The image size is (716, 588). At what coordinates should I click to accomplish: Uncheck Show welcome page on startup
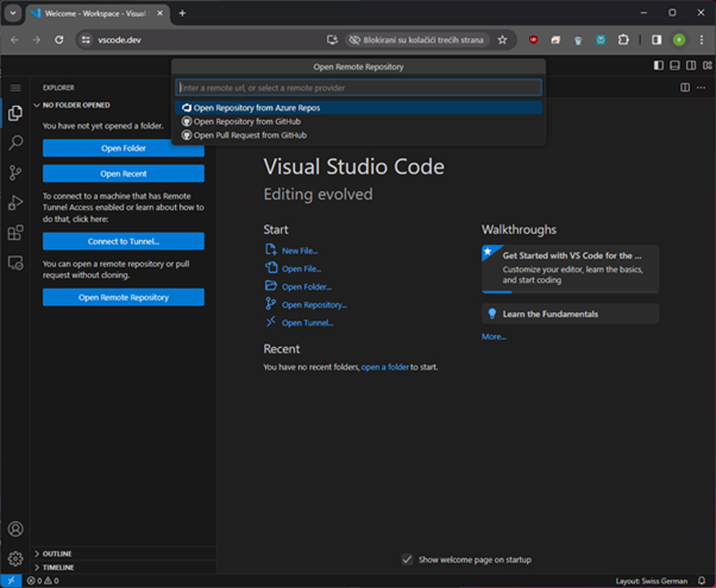[x=407, y=559]
